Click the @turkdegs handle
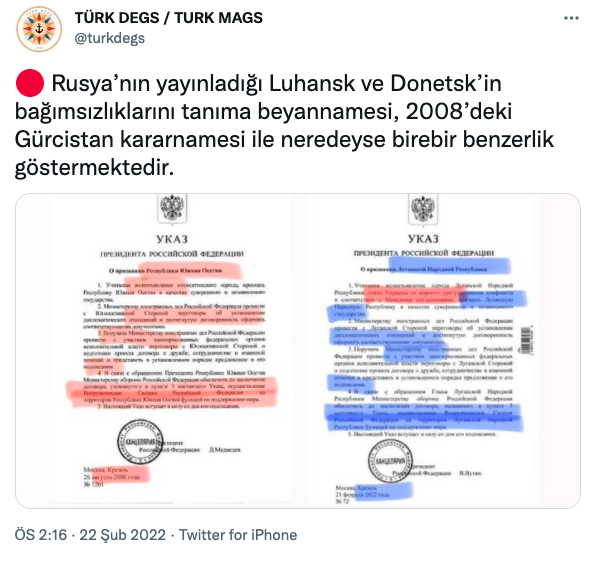The image size is (597, 561). tap(110, 38)
